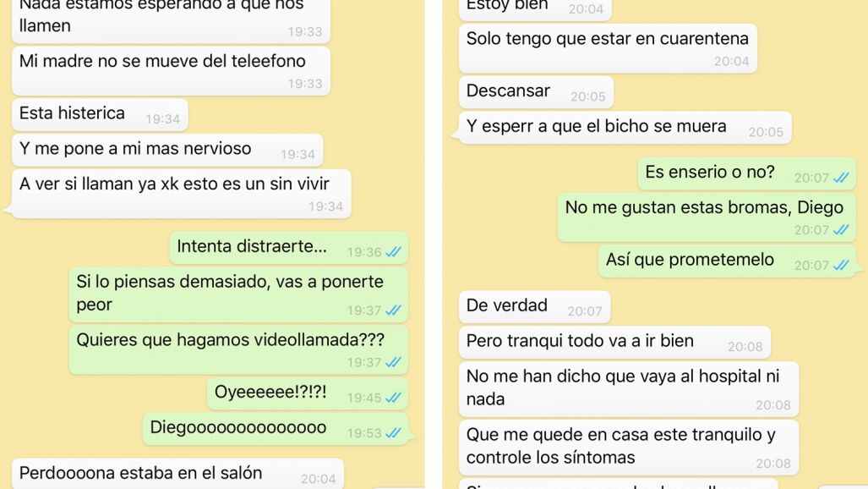Tap the 'De verdad' received message

pos(534,307)
